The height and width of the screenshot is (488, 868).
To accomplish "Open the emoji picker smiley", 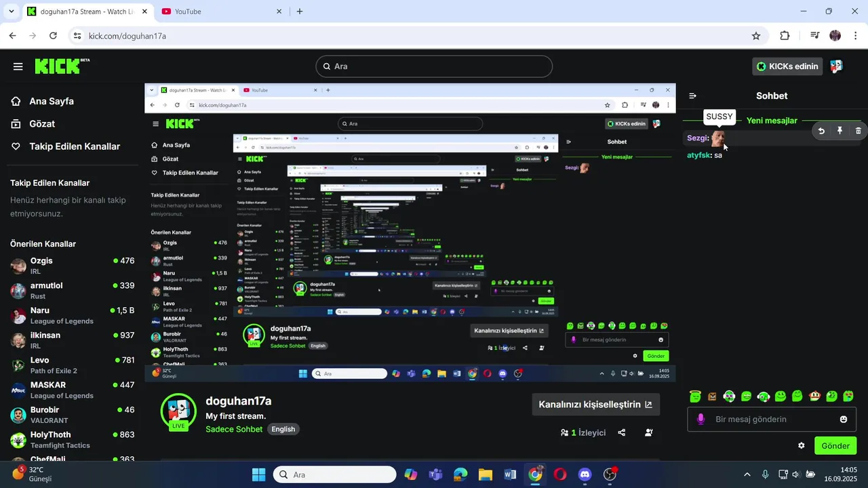I will 844,420.
